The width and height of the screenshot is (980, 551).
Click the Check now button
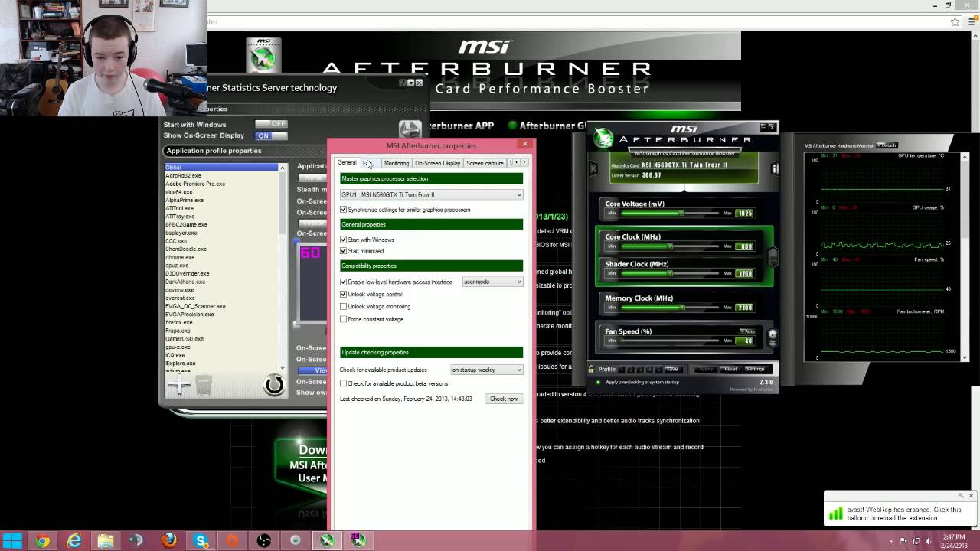[504, 399]
